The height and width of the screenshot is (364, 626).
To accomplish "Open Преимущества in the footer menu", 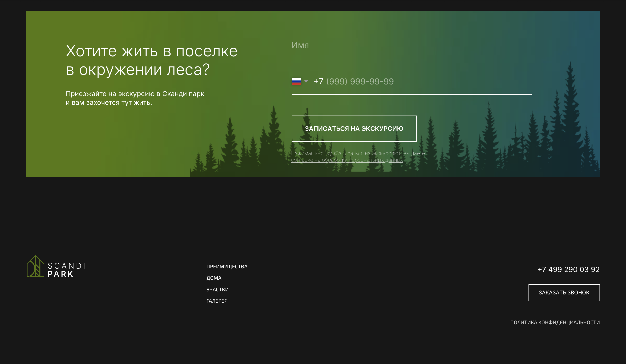I will (227, 267).
